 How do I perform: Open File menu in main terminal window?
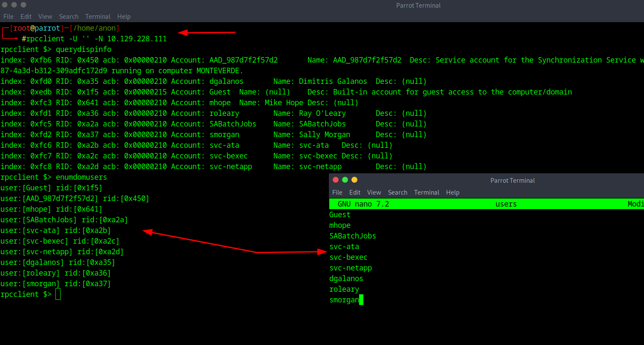click(x=9, y=17)
